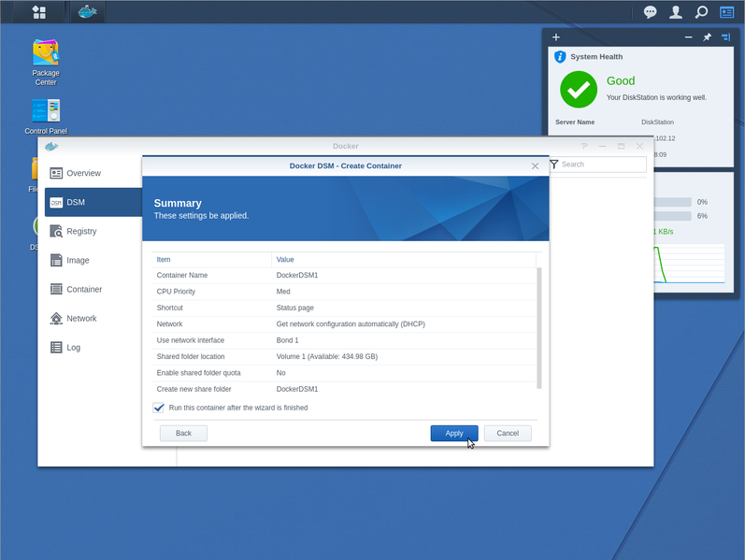
Task: Click the DHCP network configuration value
Action: click(351, 324)
